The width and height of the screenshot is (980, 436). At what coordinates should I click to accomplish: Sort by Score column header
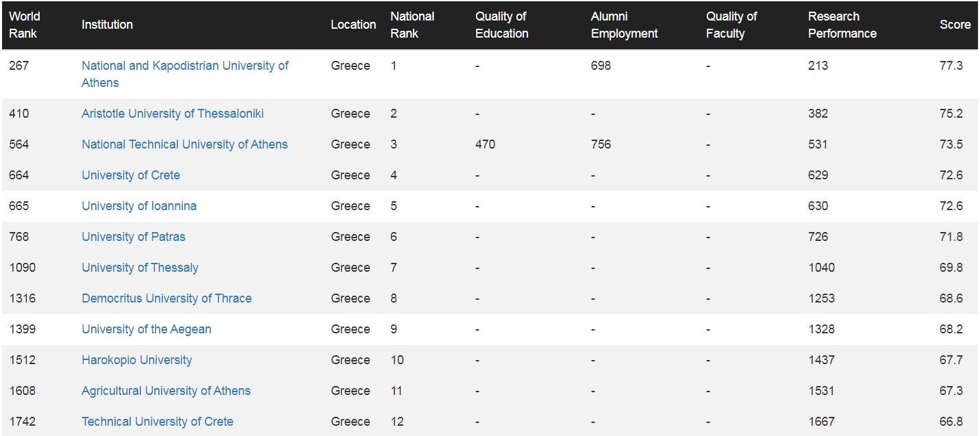pos(955,25)
